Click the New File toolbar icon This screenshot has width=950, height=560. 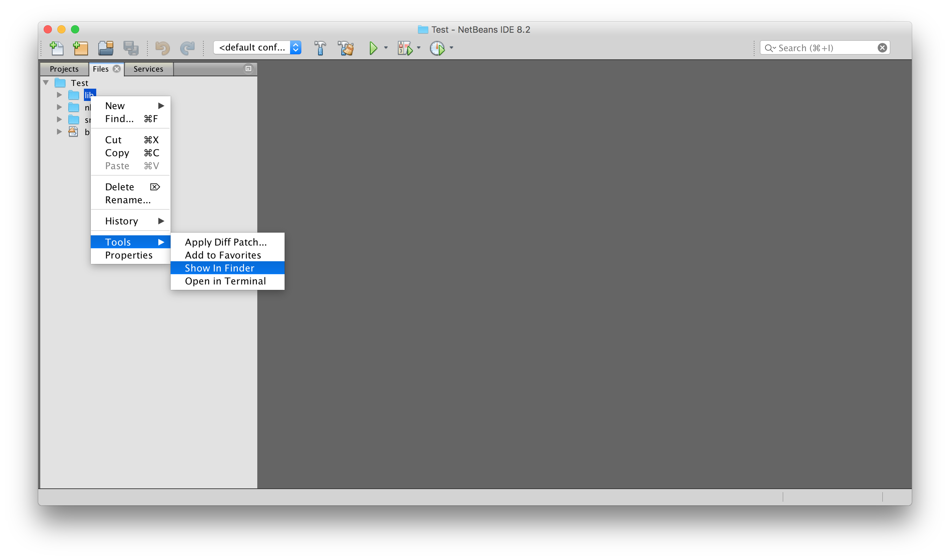(57, 48)
